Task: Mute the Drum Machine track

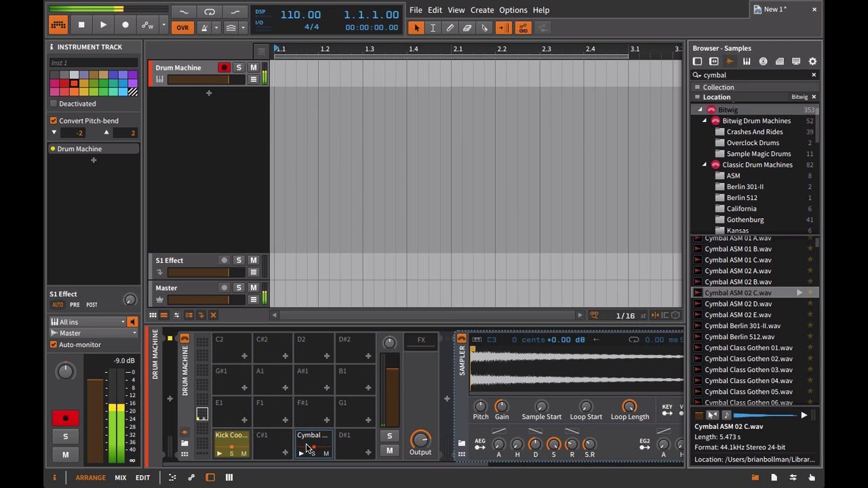Action: [x=254, y=68]
